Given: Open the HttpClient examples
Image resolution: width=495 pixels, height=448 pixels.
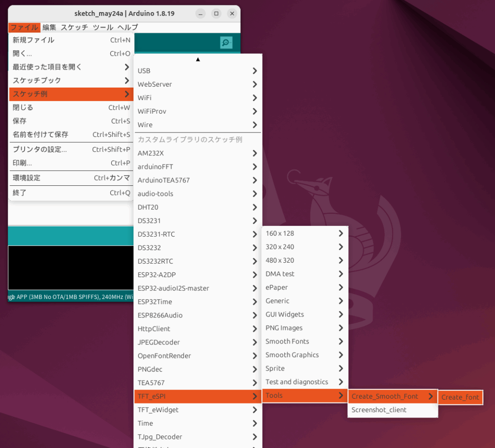Looking at the screenshot, I should [198, 329].
